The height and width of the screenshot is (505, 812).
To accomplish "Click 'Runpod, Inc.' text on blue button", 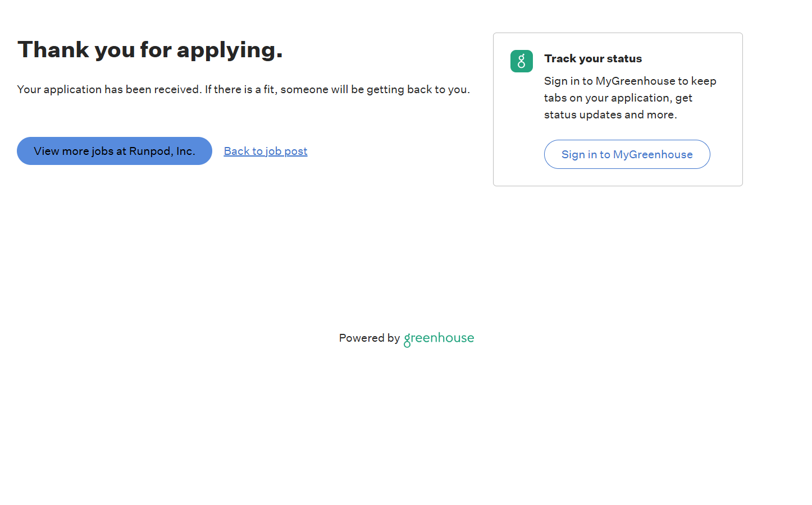I will [x=162, y=151].
